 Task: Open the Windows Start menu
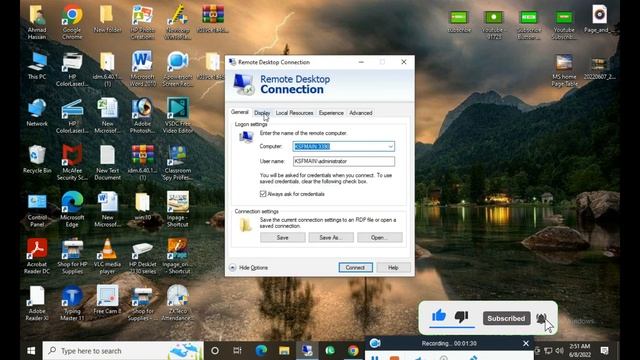31,351
